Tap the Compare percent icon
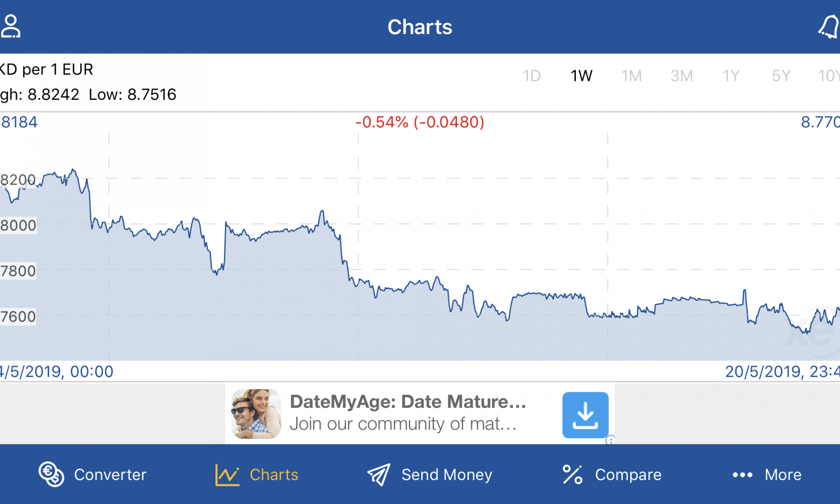This screenshot has height=504, width=840. pyautogui.click(x=572, y=475)
